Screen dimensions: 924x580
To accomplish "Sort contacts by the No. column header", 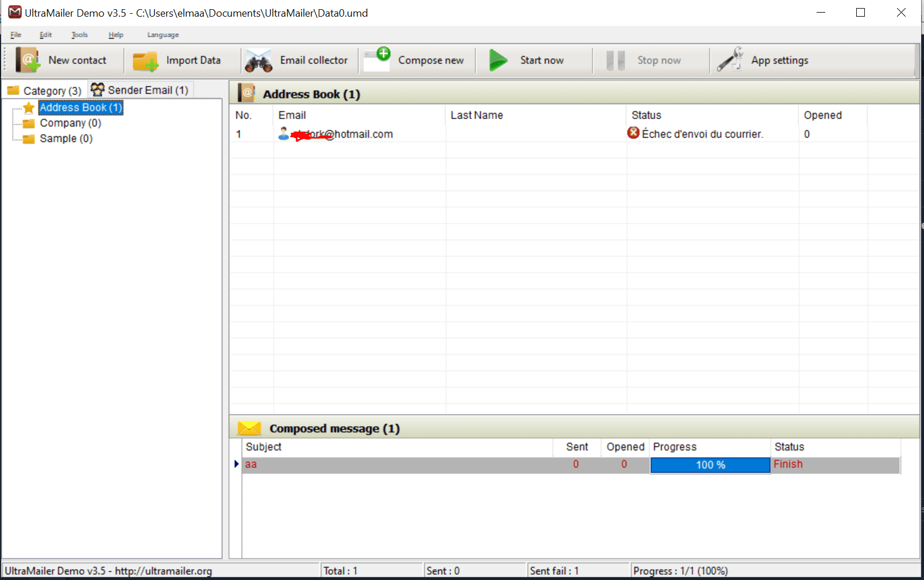I will click(x=251, y=115).
